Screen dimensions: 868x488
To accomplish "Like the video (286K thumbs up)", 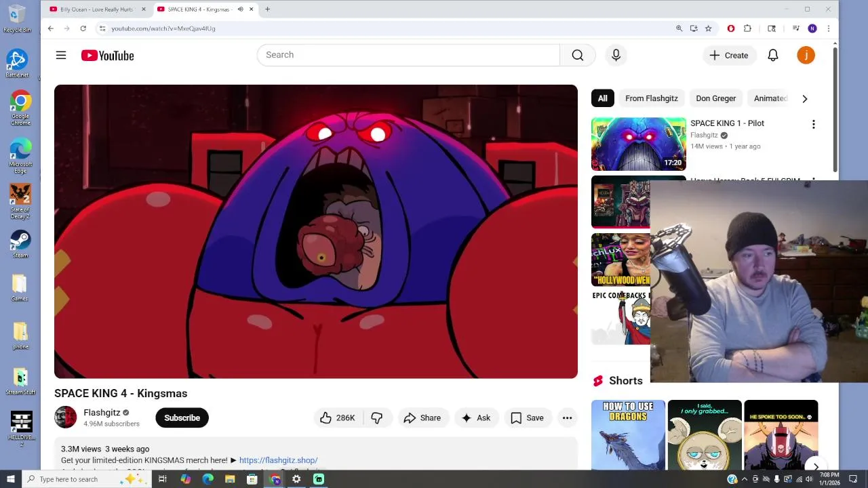I will pos(338,418).
